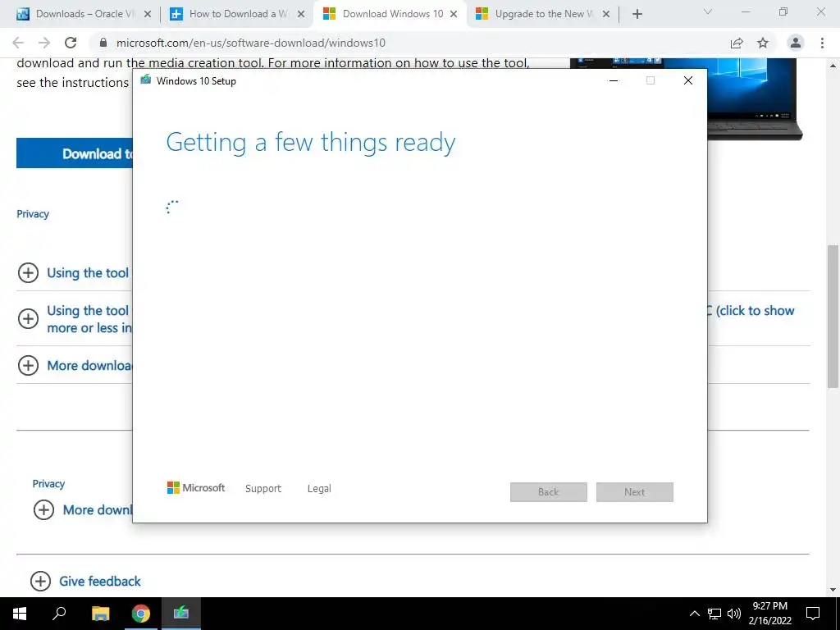Image resolution: width=840 pixels, height=630 pixels.
Task: Open the Legal link in Setup
Action: click(x=319, y=489)
